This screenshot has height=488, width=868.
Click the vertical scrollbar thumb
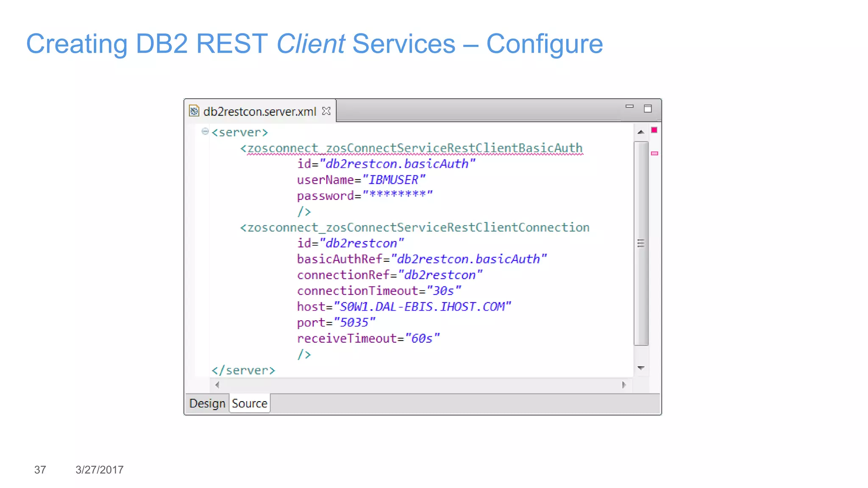641,244
